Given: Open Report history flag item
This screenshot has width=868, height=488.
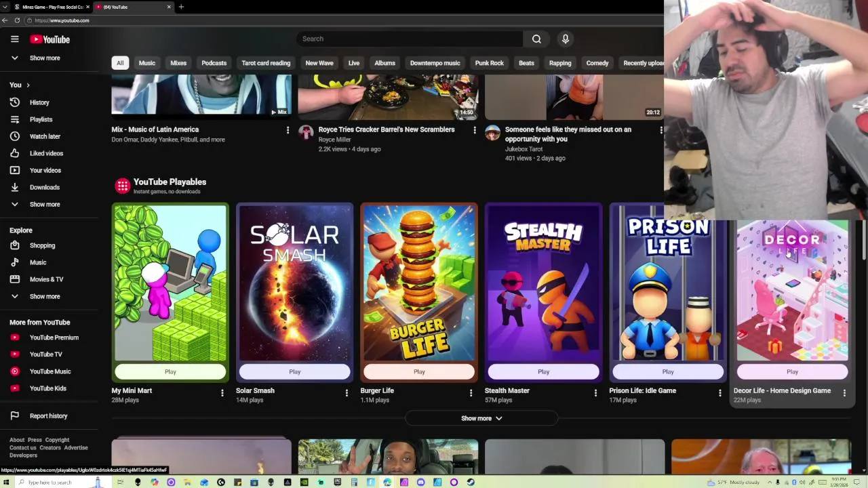Looking at the screenshot, I should coord(49,415).
